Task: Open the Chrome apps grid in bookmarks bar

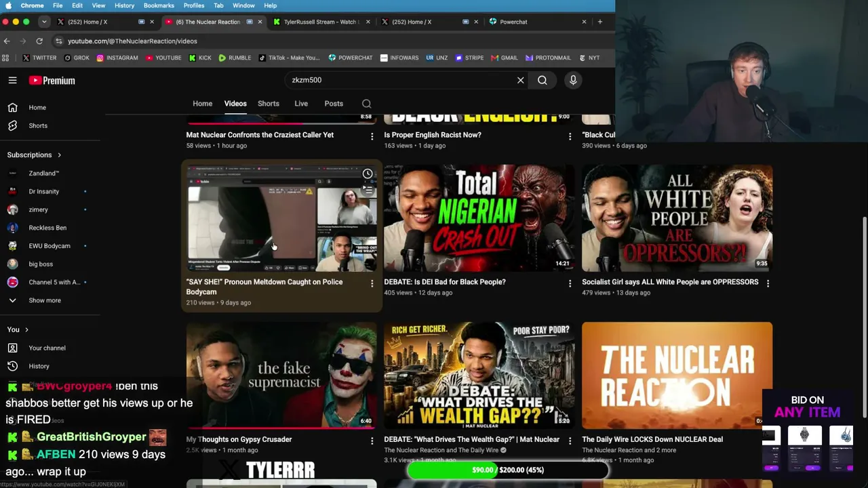Action: point(6,58)
